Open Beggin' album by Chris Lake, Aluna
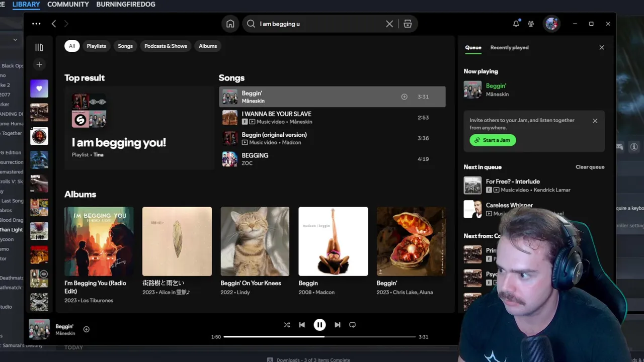The height and width of the screenshot is (362, 644). (411, 241)
